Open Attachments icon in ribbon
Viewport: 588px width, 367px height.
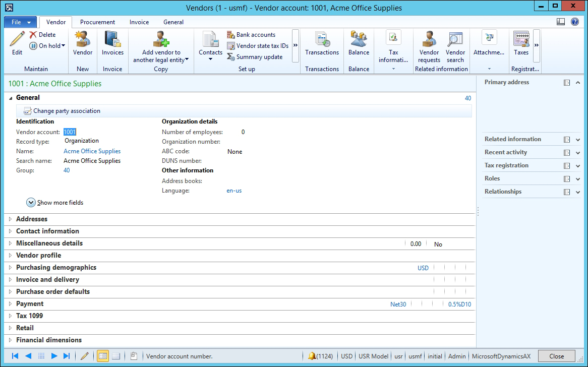(489, 37)
